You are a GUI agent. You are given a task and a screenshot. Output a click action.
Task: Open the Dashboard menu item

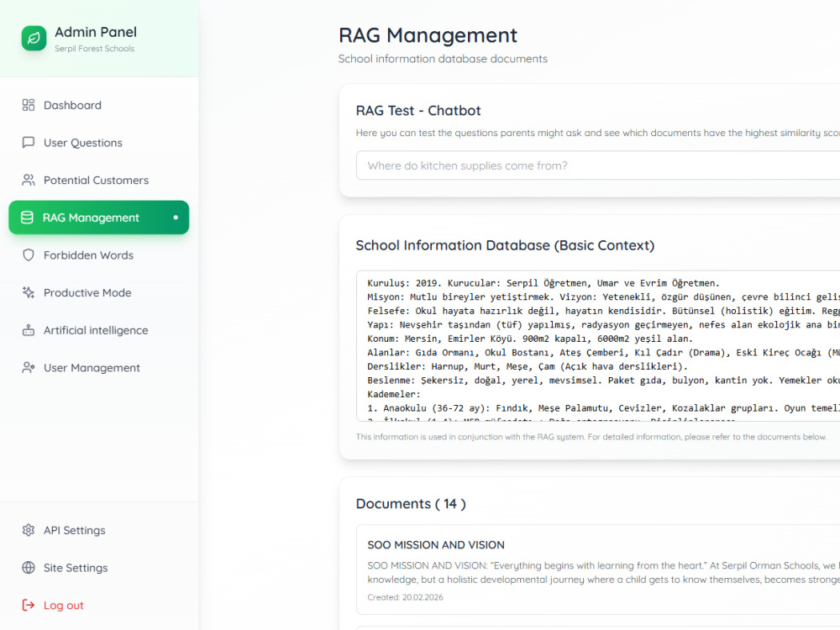pyautogui.click(x=99, y=105)
